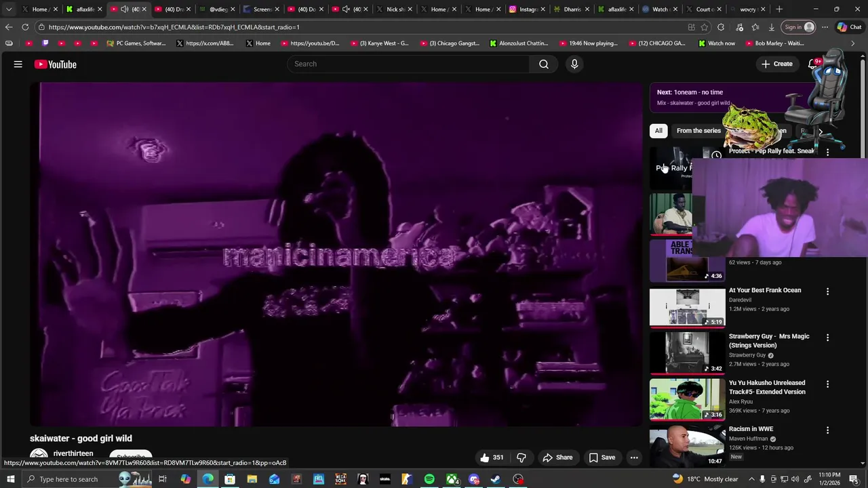Image resolution: width=868 pixels, height=488 pixels.
Task: Open File Explorer from the taskbar
Action: click(252, 479)
